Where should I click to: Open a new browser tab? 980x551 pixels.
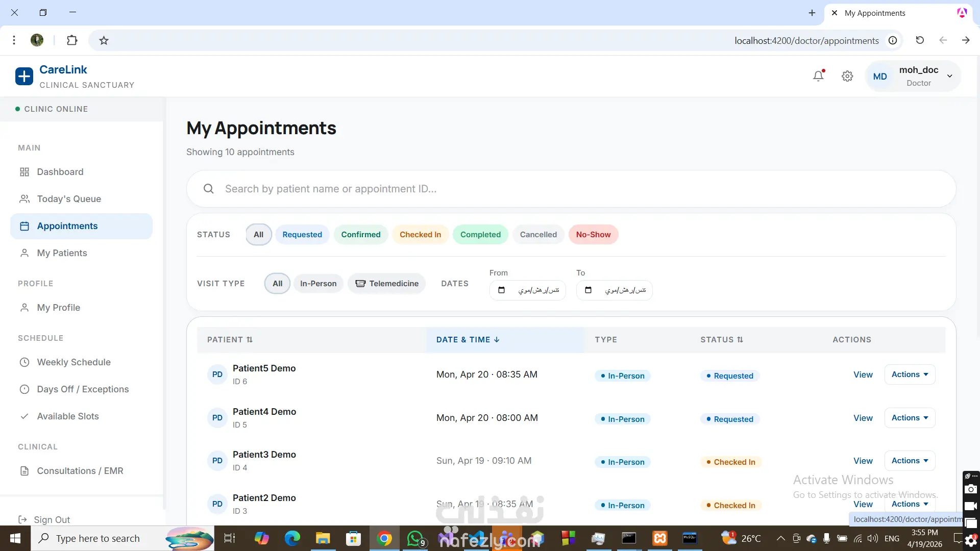pyautogui.click(x=812, y=13)
